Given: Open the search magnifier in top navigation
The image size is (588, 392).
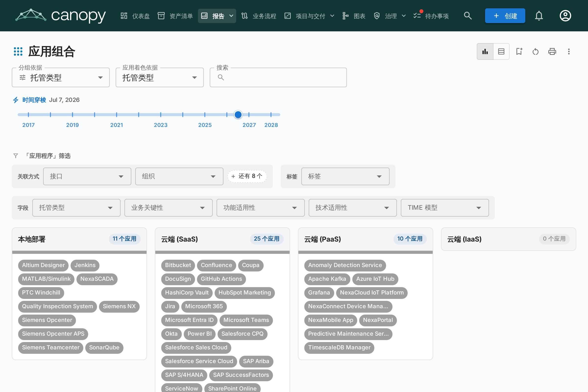Looking at the screenshot, I should [x=468, y=16].
